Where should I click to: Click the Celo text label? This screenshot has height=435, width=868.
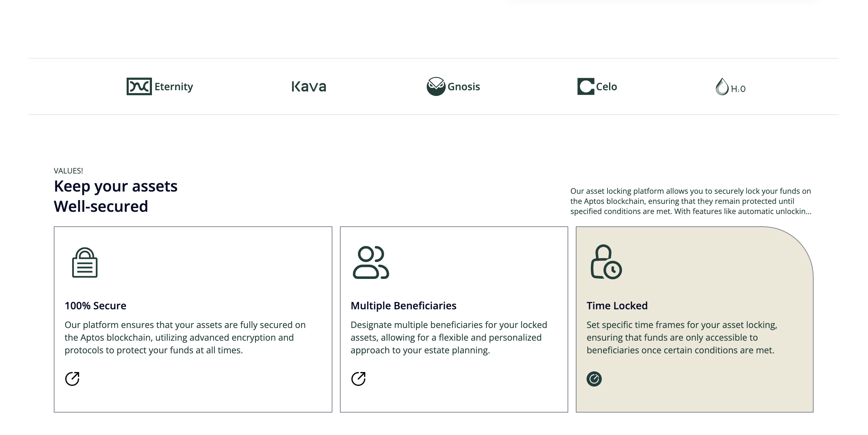[x=606, y=87]
